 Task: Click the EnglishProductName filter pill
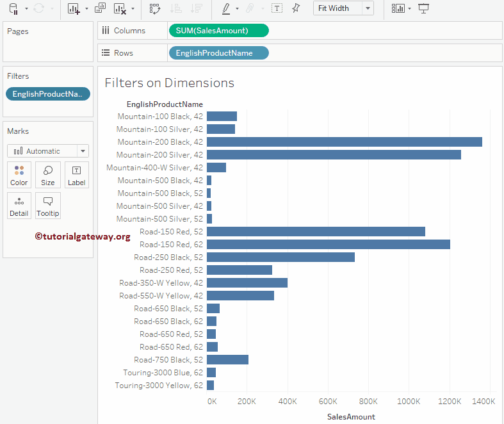point(48,94)
